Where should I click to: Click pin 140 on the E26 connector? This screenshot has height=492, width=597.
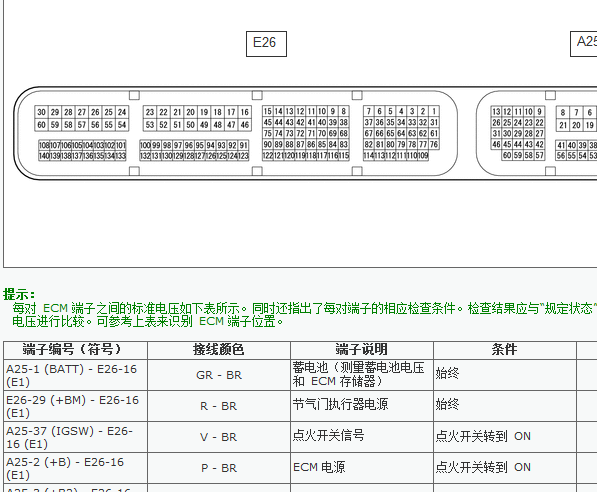click(44, 156)
